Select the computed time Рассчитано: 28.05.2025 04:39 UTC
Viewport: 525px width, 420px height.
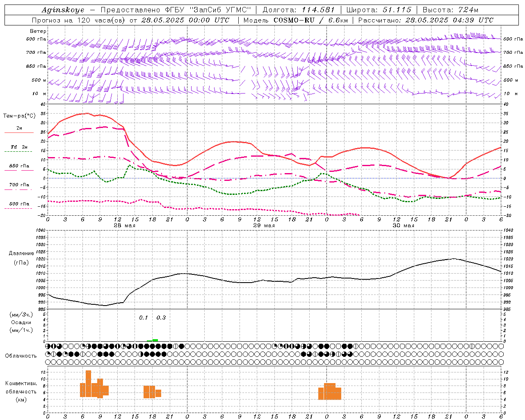coord(426,20)
